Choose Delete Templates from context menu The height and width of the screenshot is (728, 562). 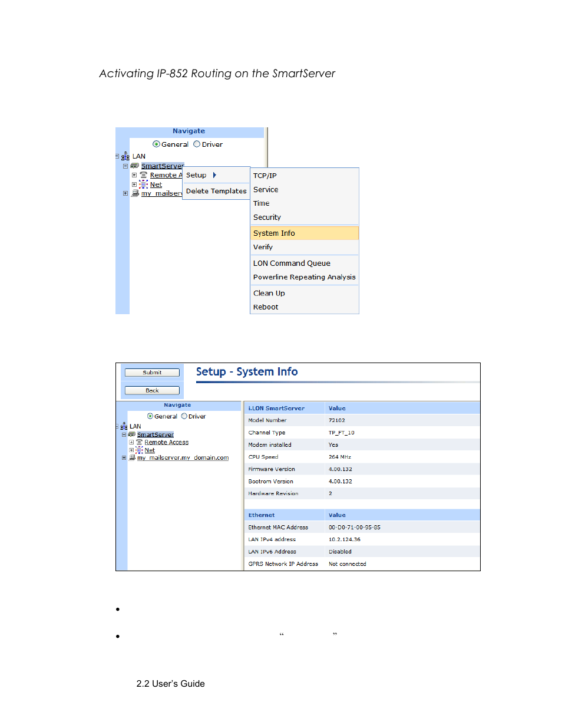click(x=216, y=191)
